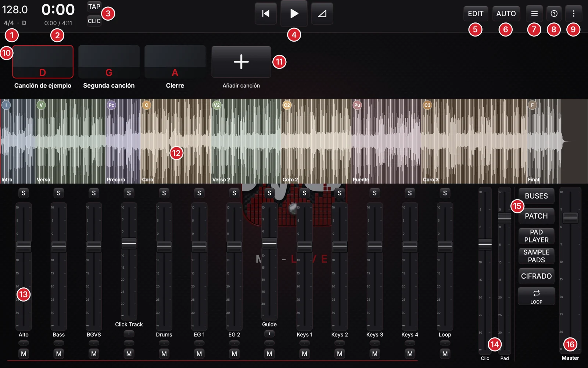This screenshot has height=368, width=588.
Task: Jump to the Coro 2 marker C2
Action: point(287,105)
